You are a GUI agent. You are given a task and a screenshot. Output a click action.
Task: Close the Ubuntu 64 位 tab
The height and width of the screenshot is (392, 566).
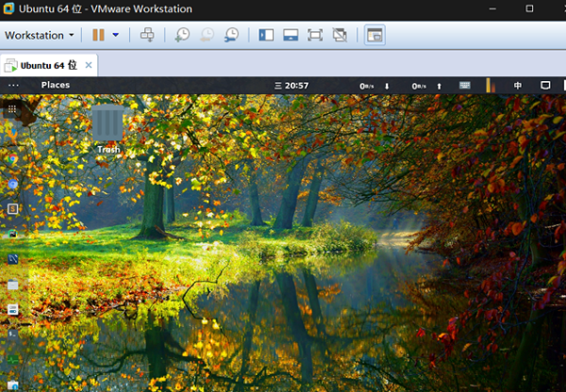coord(89,65)
